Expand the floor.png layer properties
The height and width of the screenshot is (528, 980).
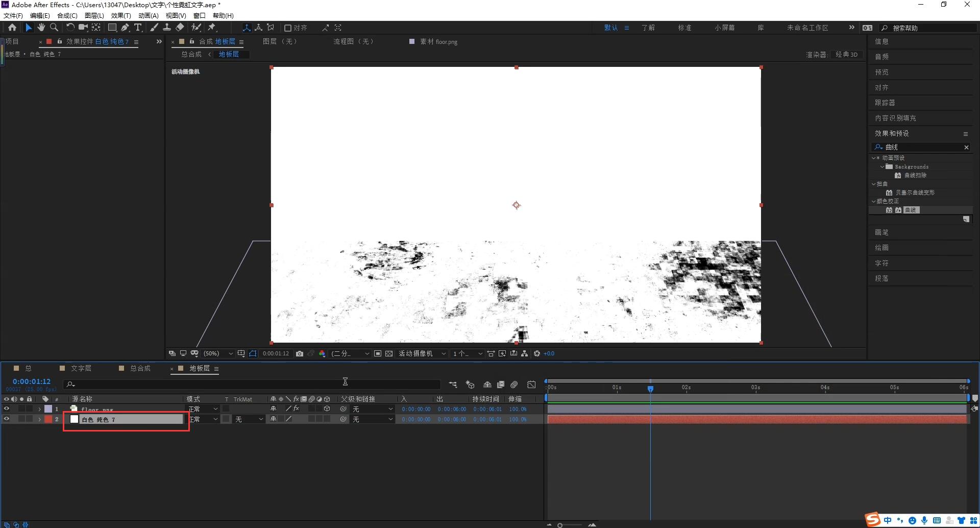(39, 409)
